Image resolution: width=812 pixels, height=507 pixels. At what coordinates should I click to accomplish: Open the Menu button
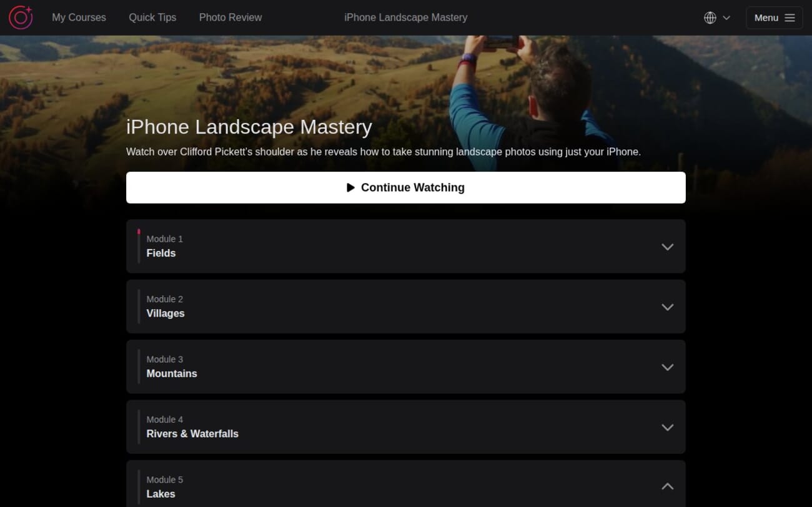pyautogui.click(x=774, y=17)
